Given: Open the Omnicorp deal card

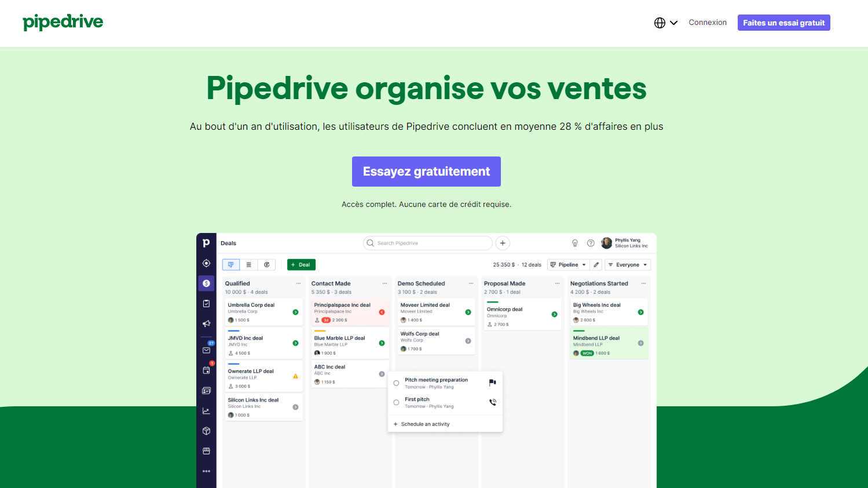Looking at the screenshot, I should pyautogui.click(x=522, y=315).
